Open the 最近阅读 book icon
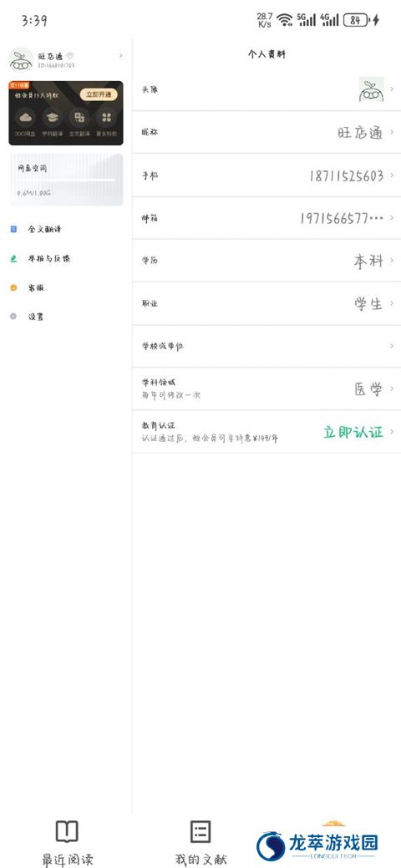 pyautogui.click(x=67, y=831)
